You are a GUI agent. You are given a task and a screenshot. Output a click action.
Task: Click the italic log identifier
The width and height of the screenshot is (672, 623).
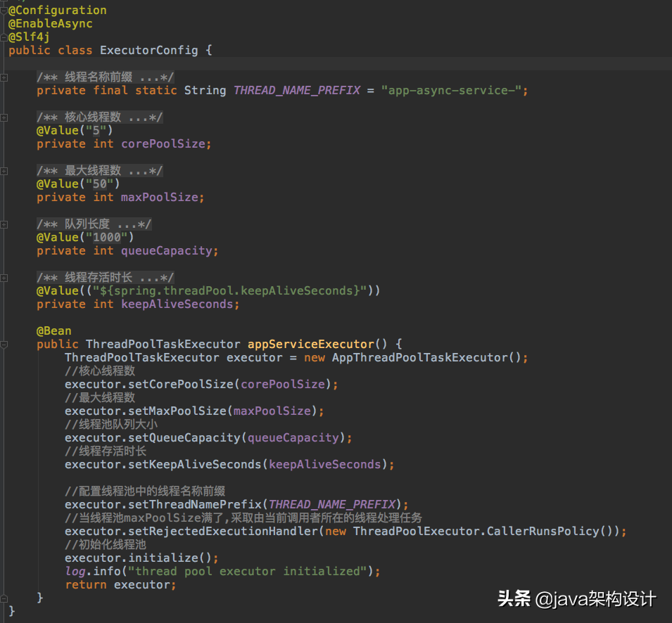click(75, 572)
